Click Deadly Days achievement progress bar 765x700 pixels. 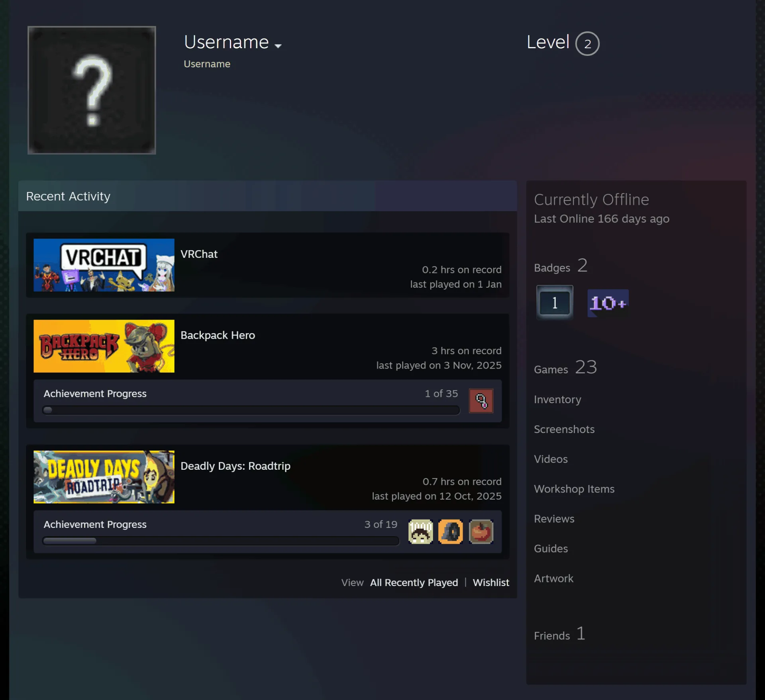click(221, 541)
